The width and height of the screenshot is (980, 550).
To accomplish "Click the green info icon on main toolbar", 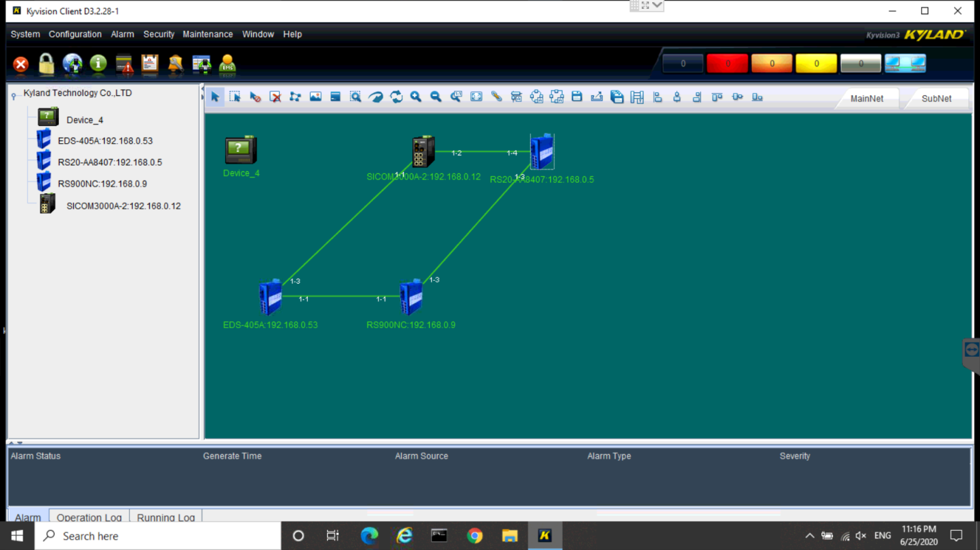I will pos(98,64).
